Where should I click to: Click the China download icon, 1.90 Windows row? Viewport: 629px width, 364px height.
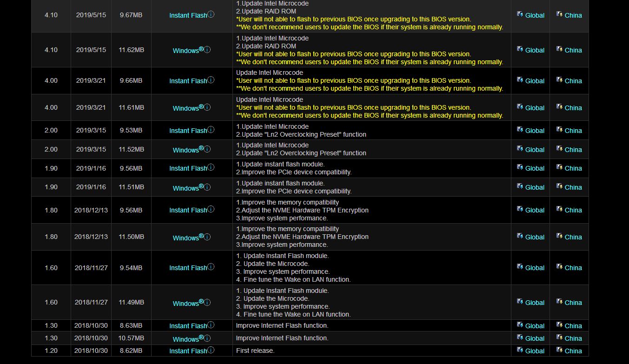559,186
